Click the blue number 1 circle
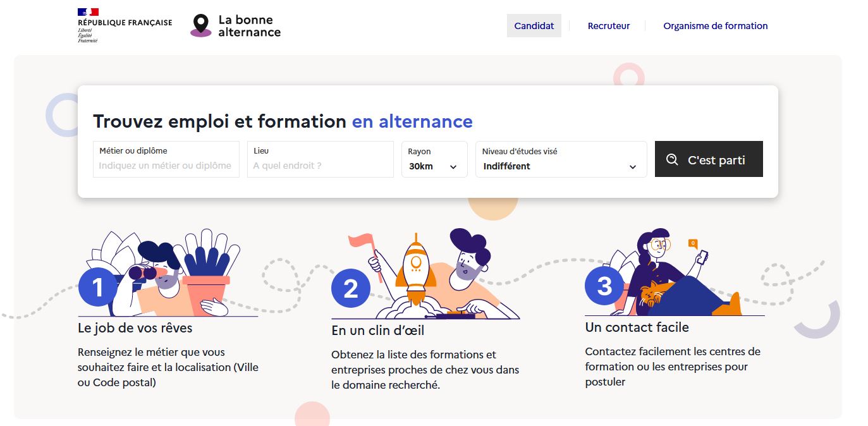The height and width of the screenshot is (426, 868). click(x=98, y=288)
